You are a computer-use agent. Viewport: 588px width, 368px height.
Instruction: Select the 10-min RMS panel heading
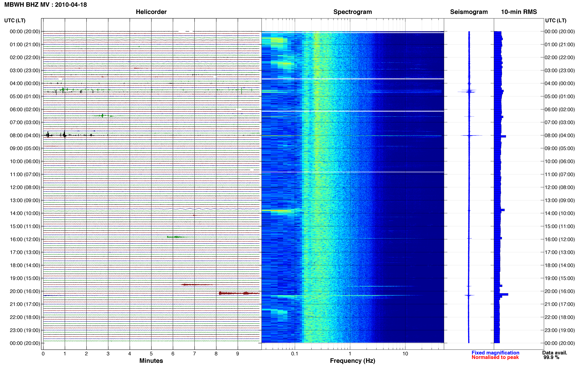(x=519, y=12)
